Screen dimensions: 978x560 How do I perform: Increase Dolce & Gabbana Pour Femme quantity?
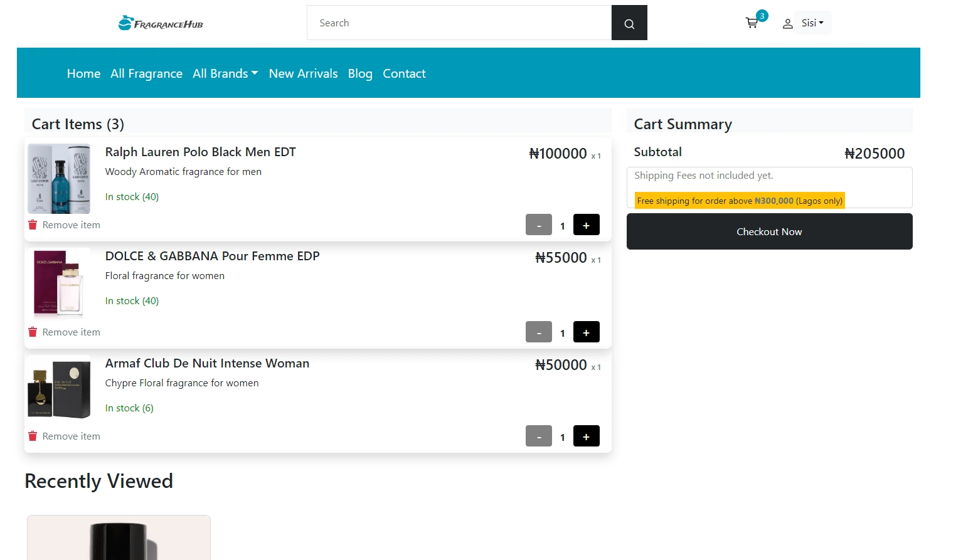point(586,332)
